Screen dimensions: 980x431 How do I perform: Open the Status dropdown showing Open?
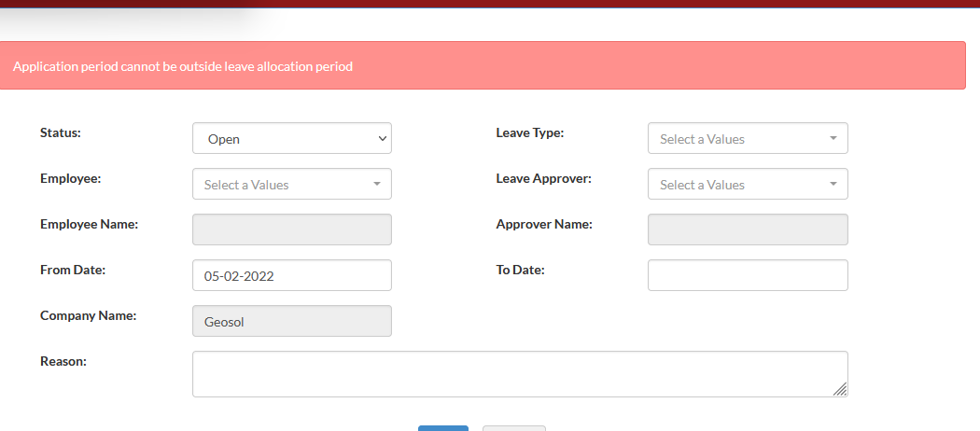[x=292, y=139]
